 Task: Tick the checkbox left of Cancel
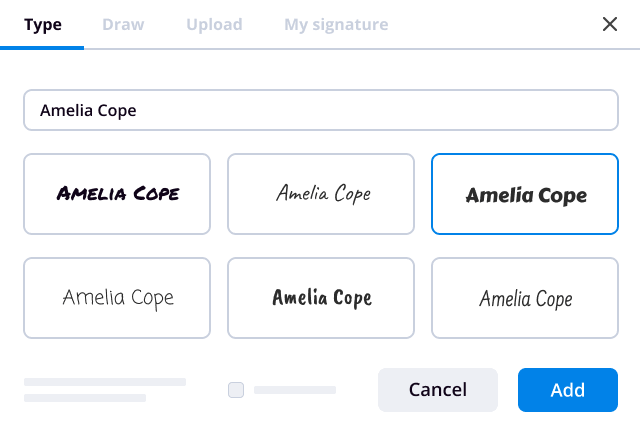point(236,390)
